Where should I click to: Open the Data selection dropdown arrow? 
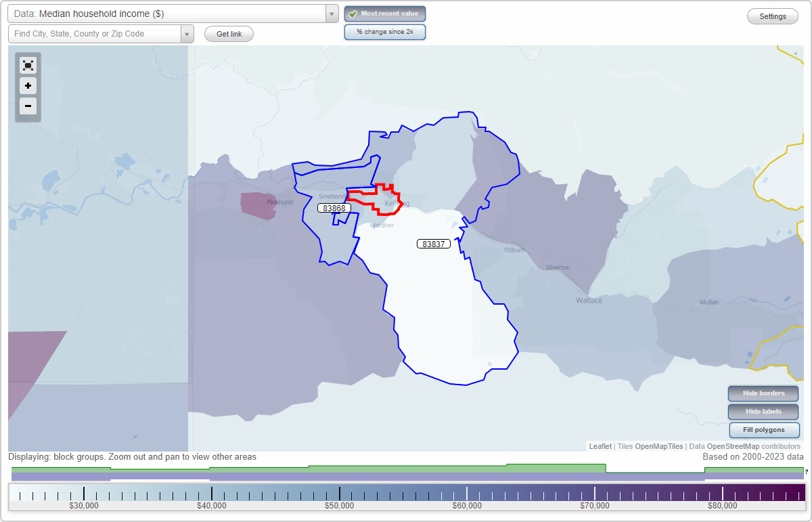(332, 14)
